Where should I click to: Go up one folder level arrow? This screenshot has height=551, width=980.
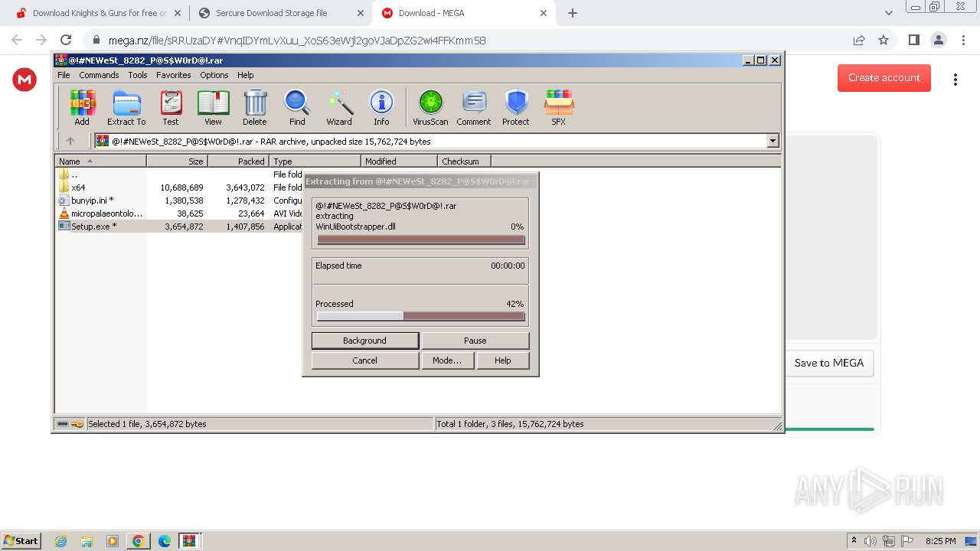(70, 141)
